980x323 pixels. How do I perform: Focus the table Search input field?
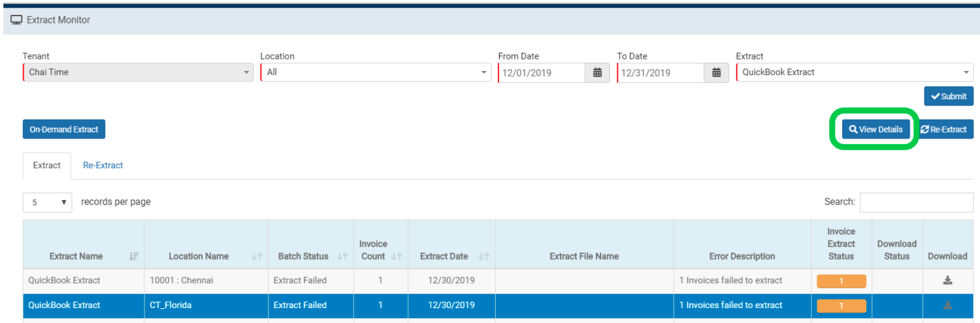pos(916,202)
